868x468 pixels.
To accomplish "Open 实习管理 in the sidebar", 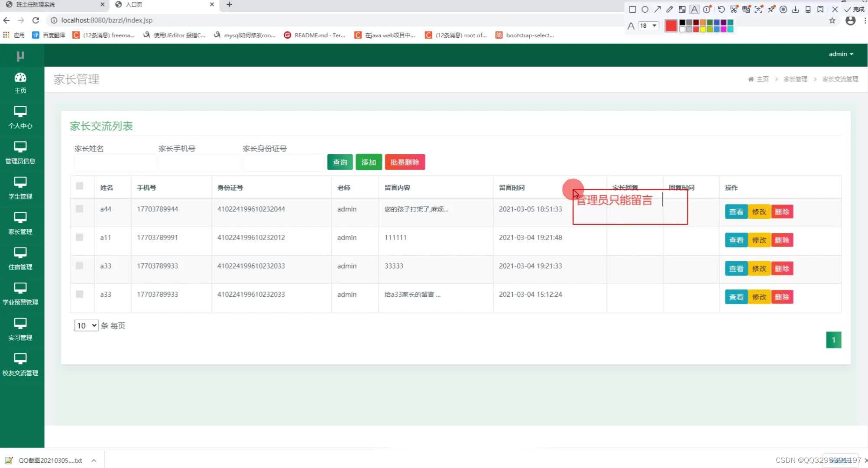I will (20, 330).
